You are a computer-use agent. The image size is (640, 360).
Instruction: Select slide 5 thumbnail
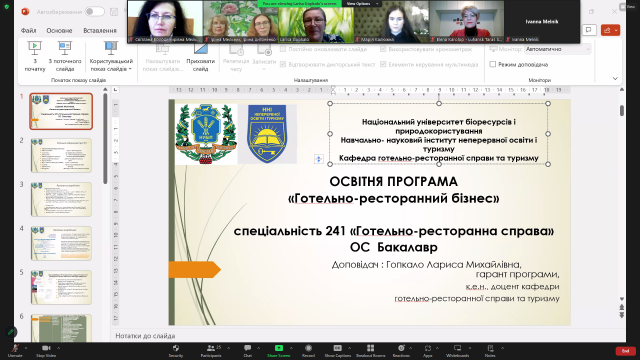[61, 287]
